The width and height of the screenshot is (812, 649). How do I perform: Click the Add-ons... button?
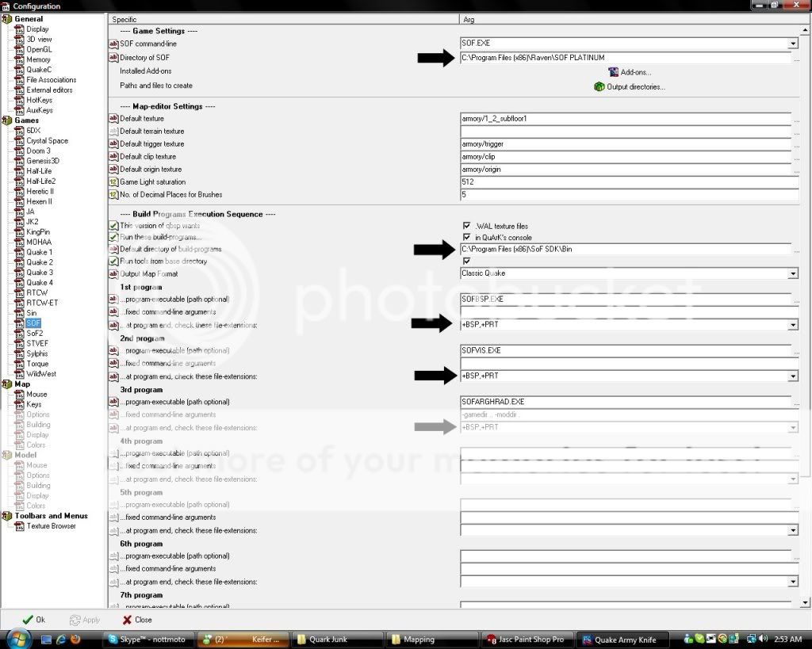click(x=630, y=72)
